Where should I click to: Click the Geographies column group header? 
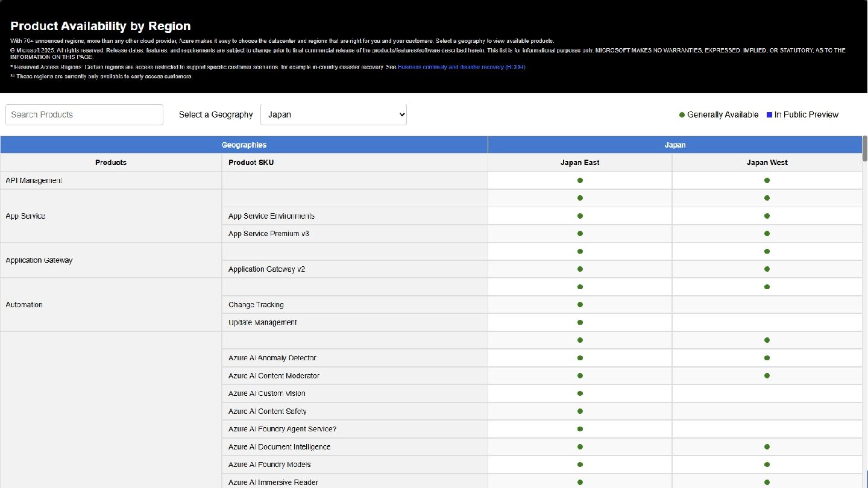tap(244, 145)
